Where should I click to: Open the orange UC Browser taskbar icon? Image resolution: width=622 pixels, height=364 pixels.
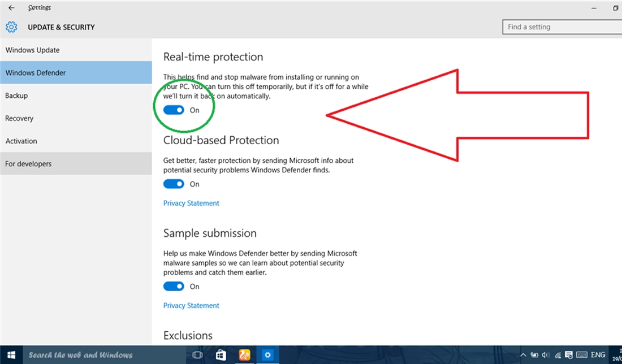point(245,355)
